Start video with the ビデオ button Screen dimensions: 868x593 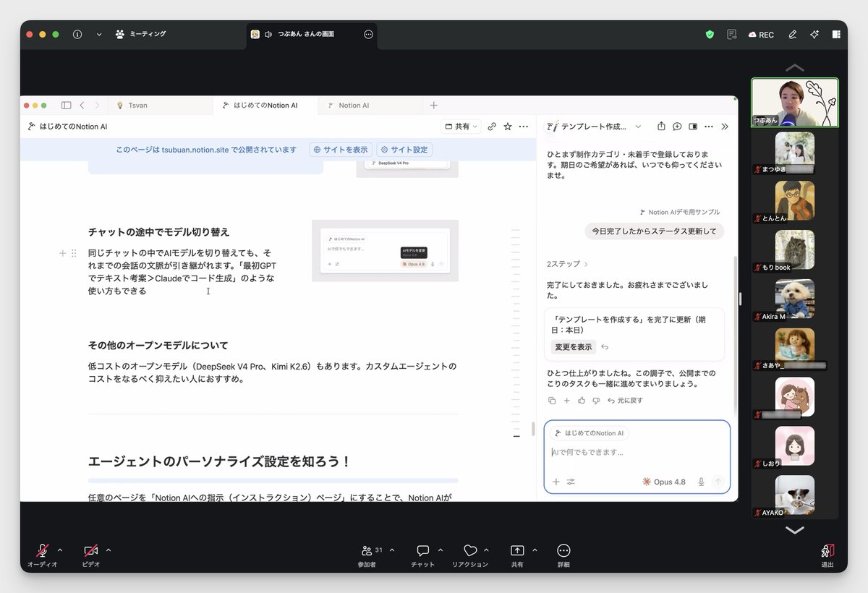point(90,555)
